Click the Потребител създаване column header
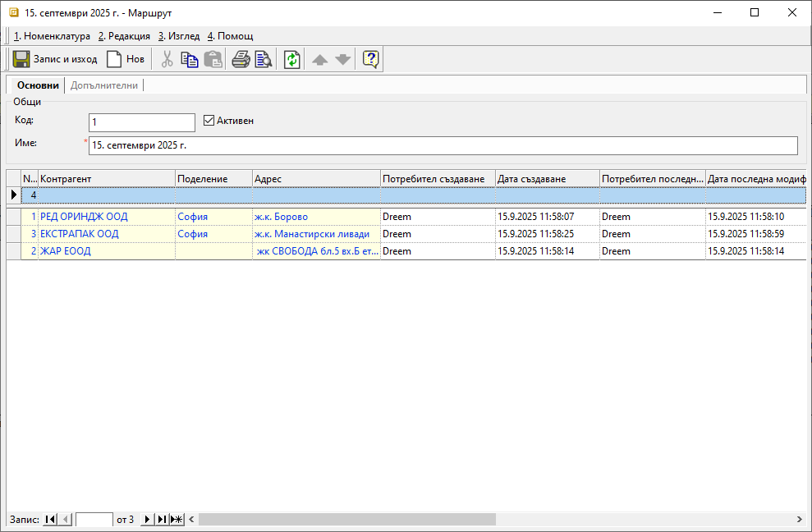The width and height of the screenshot is (812, 532). click(x=438, y=179)
